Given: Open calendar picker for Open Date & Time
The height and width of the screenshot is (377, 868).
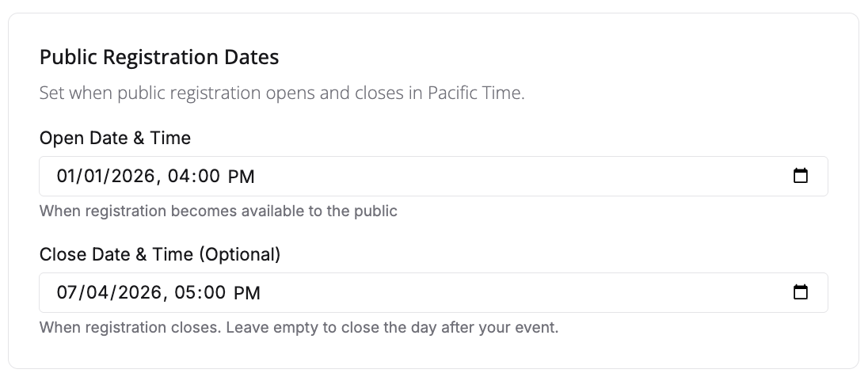Looking at the screenshot, I should (801, 176).
